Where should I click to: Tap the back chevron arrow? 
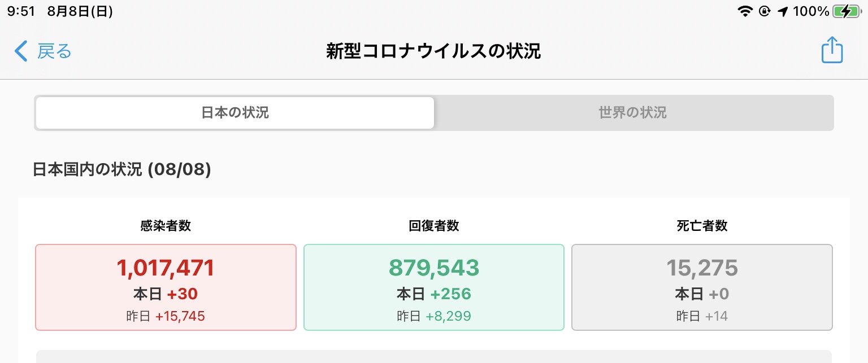pyautogui.click(x=21, y=51)
